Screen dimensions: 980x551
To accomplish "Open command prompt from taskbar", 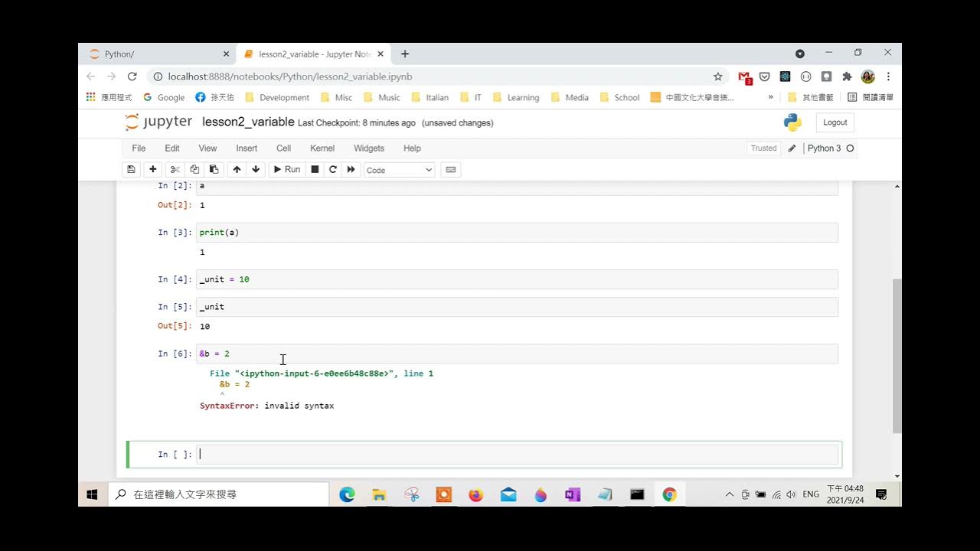I will (x=637, y=494).
